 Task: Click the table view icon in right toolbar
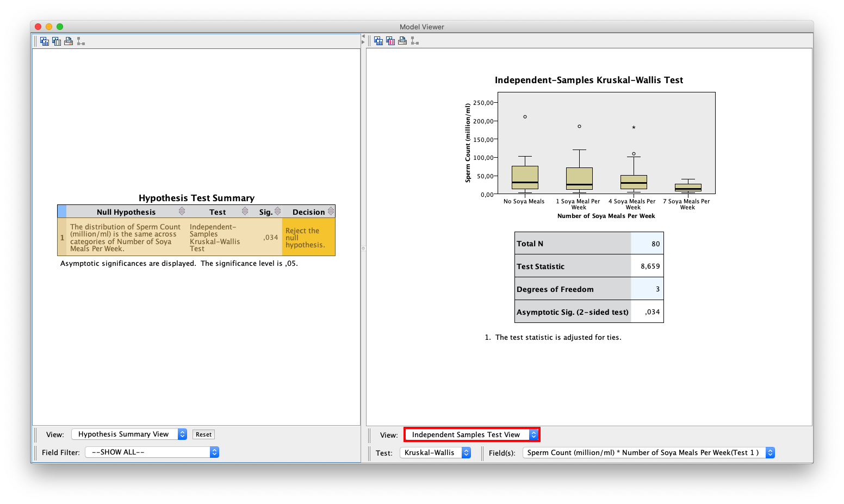coord(390,41)
